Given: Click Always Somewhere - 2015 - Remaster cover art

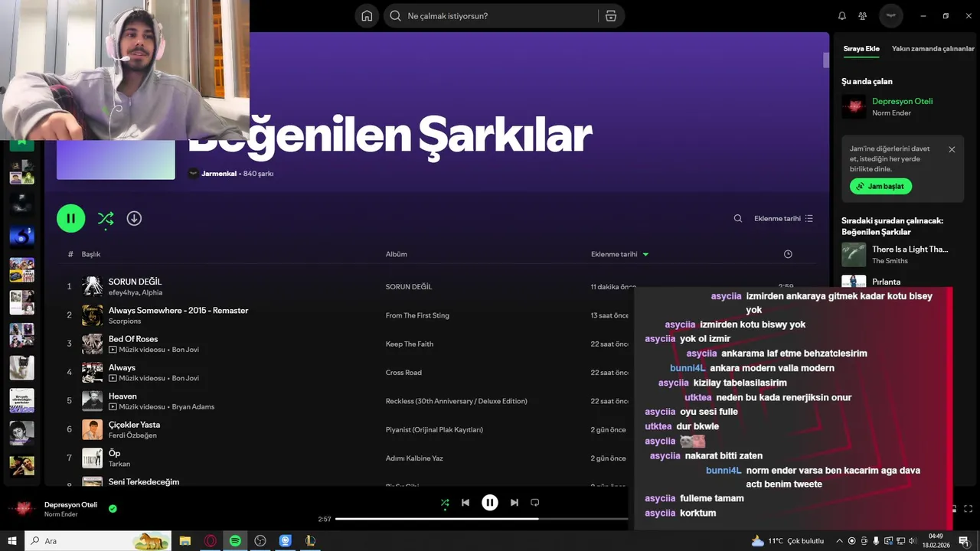Looking at the screenshot, I should (92, 315).
